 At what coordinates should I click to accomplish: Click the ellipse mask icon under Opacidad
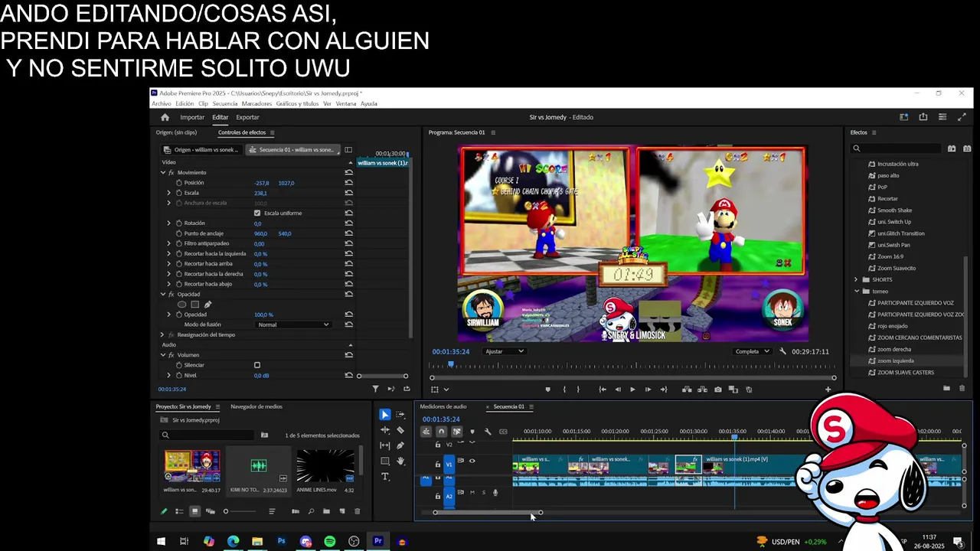[x=181, y=305]
